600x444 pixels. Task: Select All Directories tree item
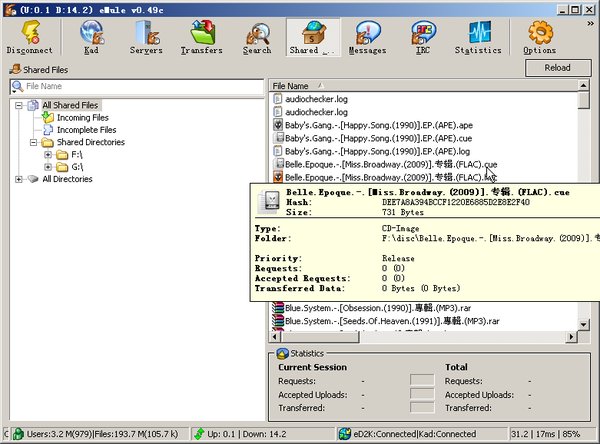[x=67, y=179]
